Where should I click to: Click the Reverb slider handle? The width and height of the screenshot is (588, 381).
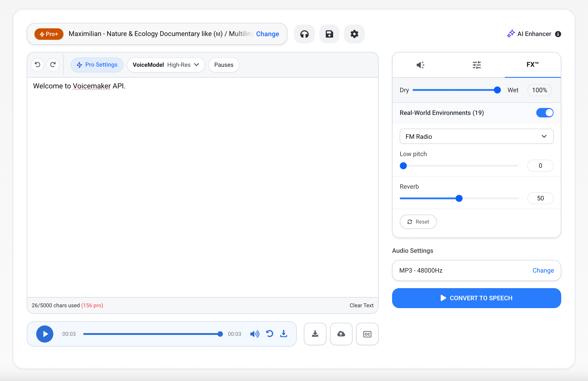tap(459, 198)
